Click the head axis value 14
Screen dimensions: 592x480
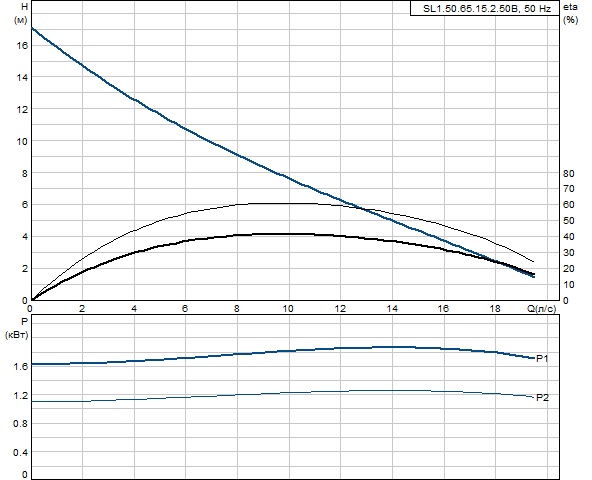[22, 77]
